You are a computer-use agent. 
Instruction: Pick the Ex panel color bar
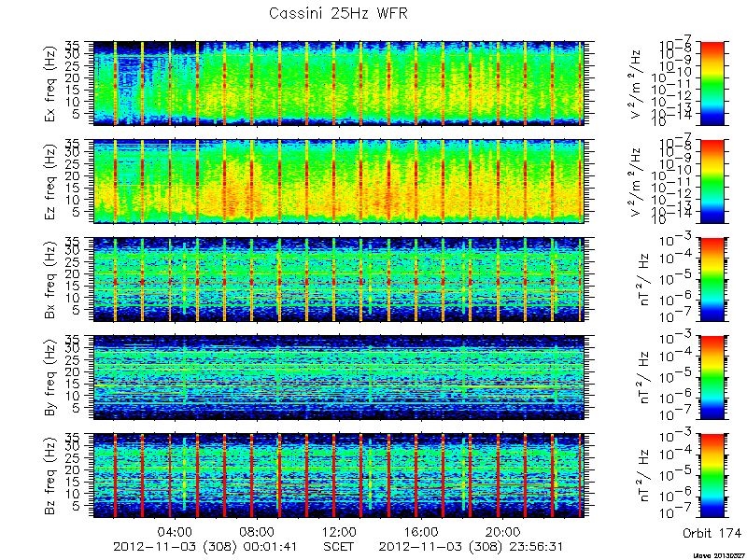(x=712, y=83)
